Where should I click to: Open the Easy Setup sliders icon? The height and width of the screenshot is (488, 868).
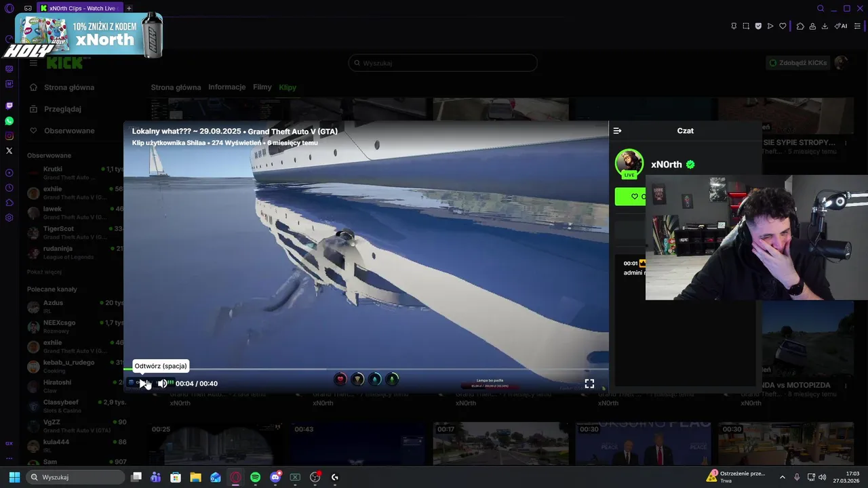coord(857,26)
